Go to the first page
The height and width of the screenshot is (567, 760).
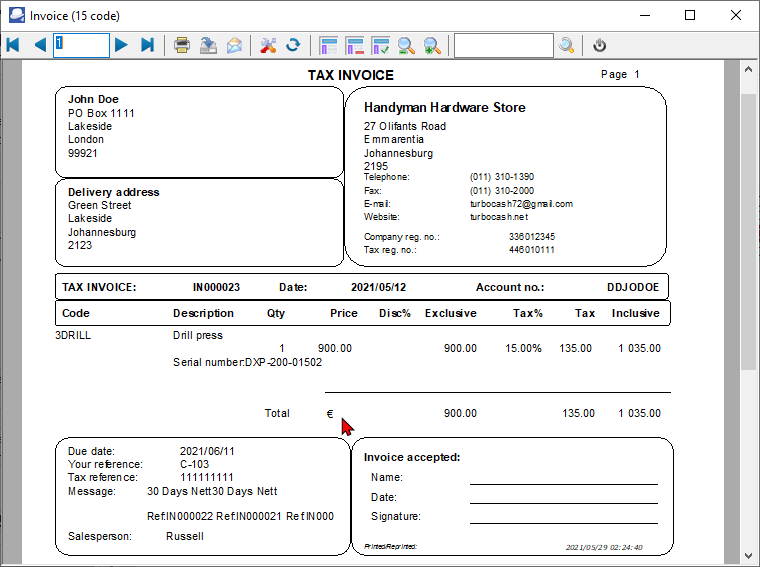(13, 45)
